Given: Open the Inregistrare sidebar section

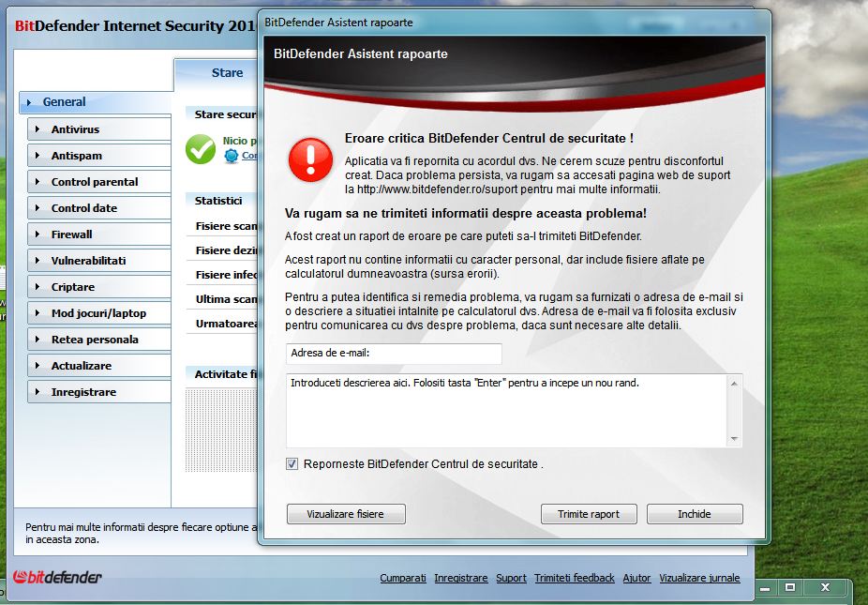Looking at the screenshot, I should point(99,392).
